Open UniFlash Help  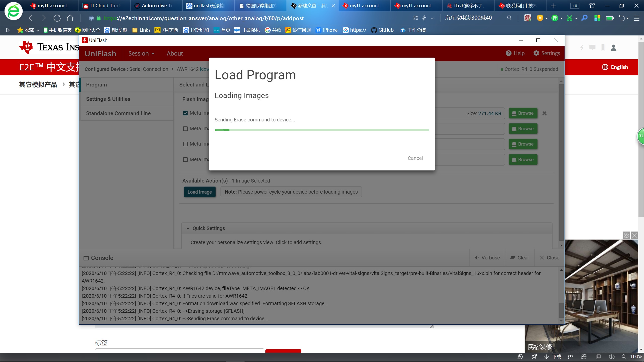coord(515,53)
